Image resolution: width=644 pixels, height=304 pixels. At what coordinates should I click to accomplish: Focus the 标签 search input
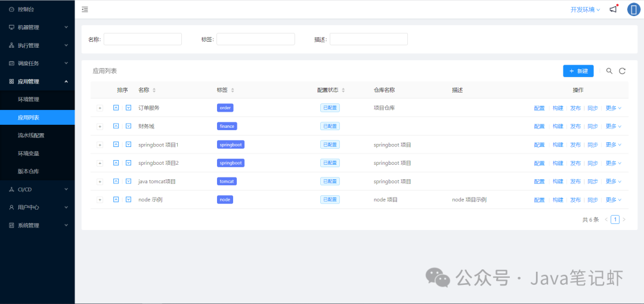(x=255, y=39)
